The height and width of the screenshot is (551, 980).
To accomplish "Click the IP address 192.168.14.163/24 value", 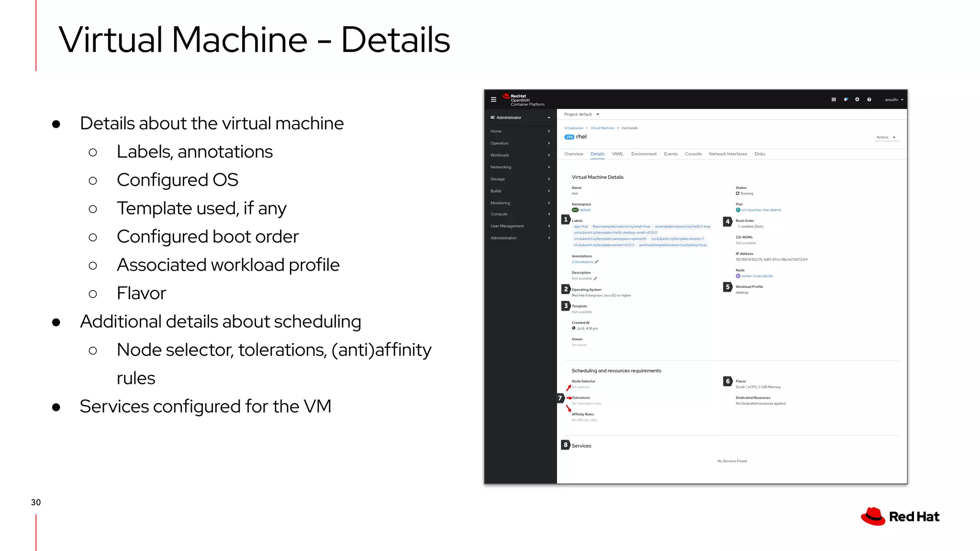I will (x=749, y=260).
